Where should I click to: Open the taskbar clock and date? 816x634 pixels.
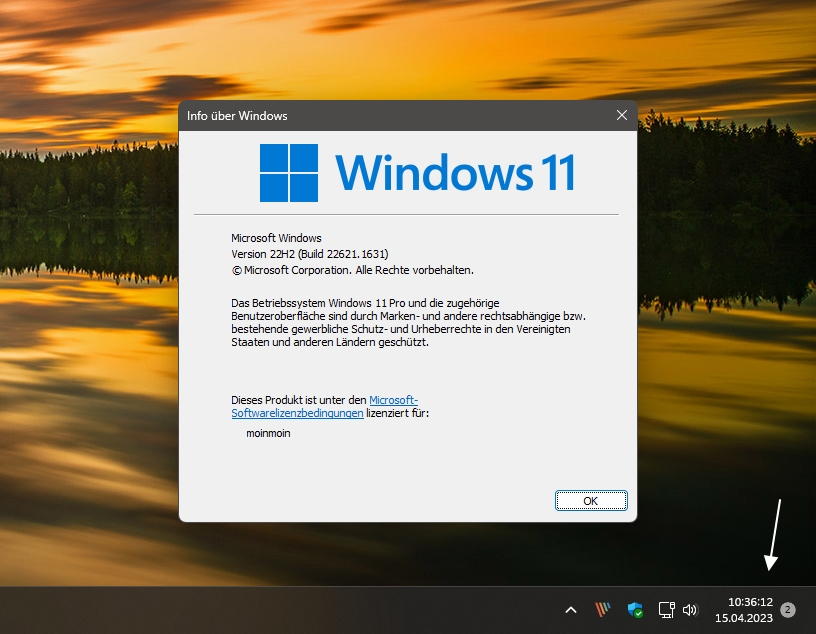744,610
